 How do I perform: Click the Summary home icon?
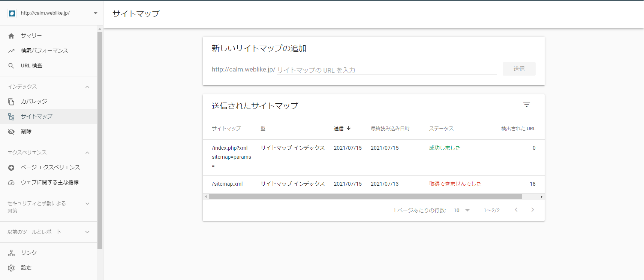pos(11,36)
